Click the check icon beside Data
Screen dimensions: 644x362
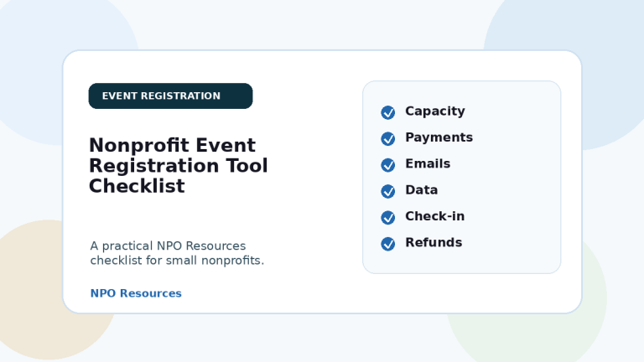(387, 191)
